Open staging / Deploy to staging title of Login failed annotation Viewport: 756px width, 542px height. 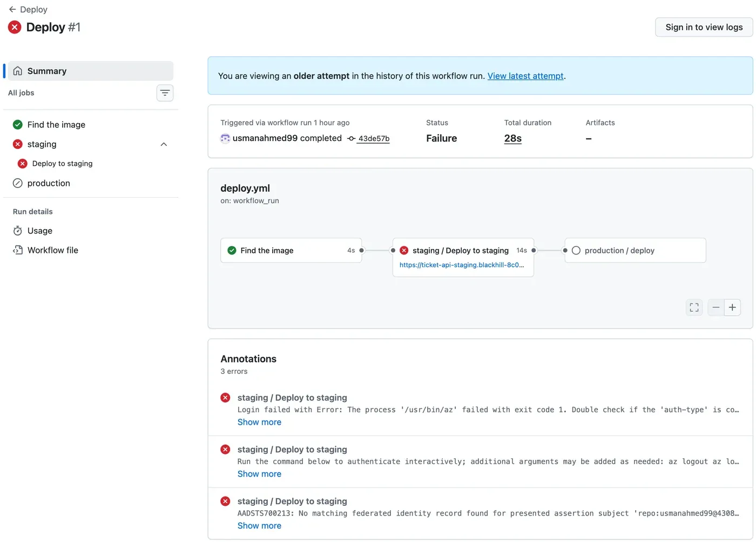292,398
